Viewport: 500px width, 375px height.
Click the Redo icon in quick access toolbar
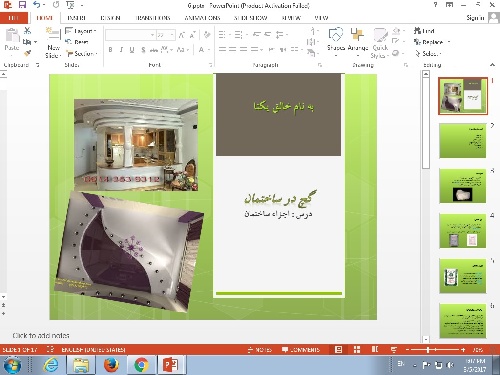56,5
